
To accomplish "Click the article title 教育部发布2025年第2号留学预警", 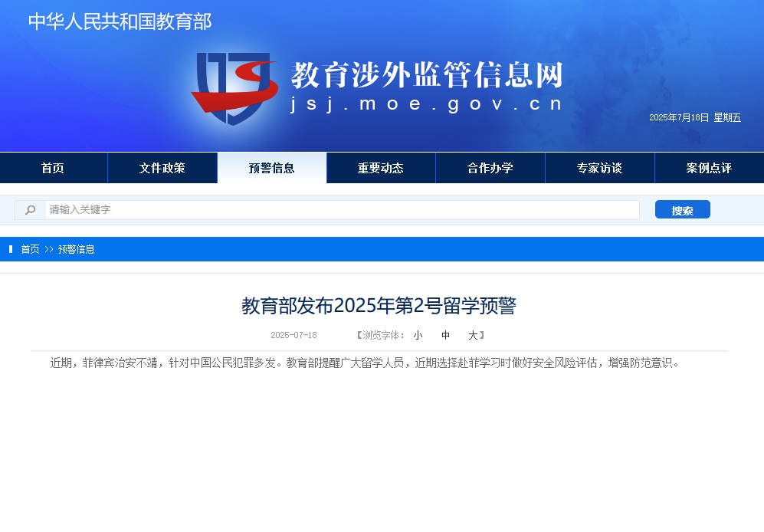I will click(x=379, y=305).
